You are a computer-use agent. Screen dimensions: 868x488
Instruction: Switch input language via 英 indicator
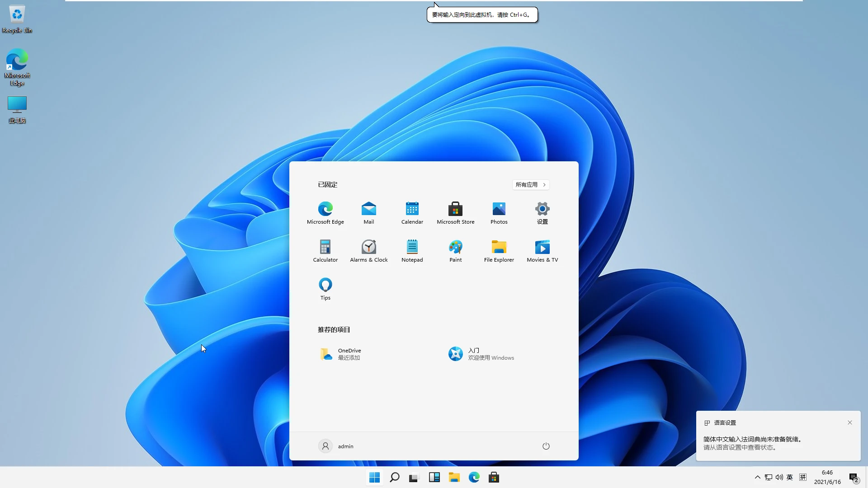tap(790, 477)
